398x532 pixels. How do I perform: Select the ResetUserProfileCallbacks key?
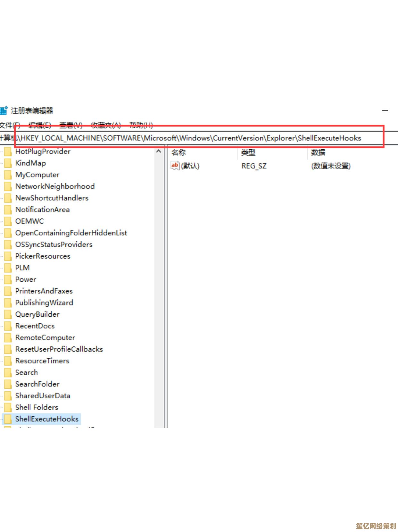click(x=59, y=349)
